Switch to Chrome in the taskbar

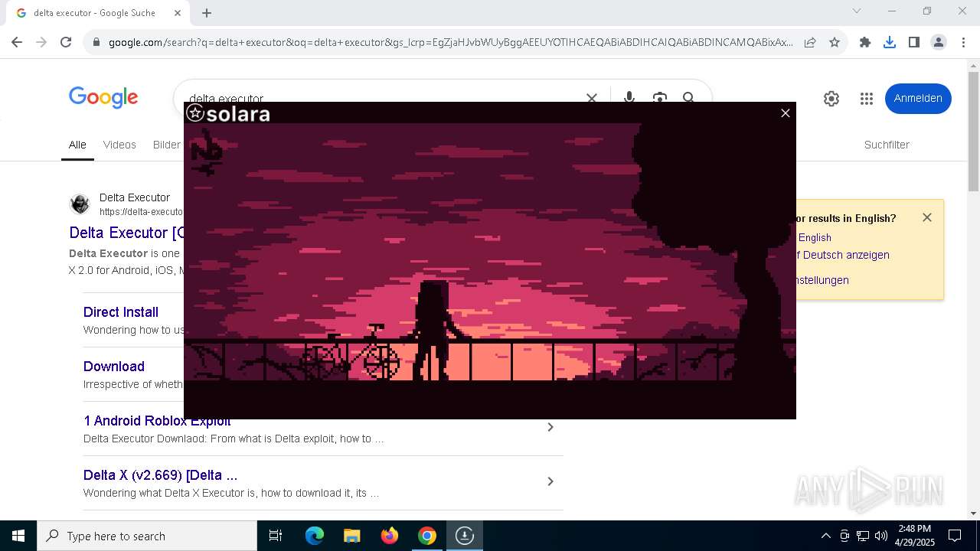coord(427,536)
